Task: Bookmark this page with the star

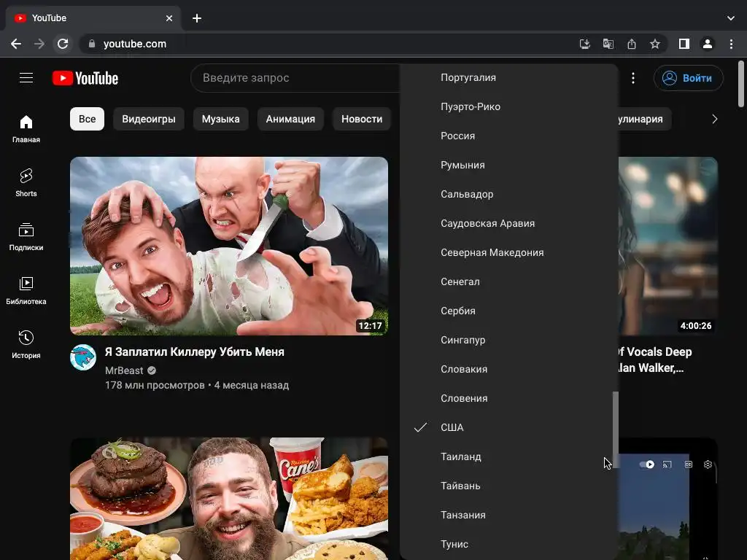Action: pyautogui.click(x=654, y=44)
